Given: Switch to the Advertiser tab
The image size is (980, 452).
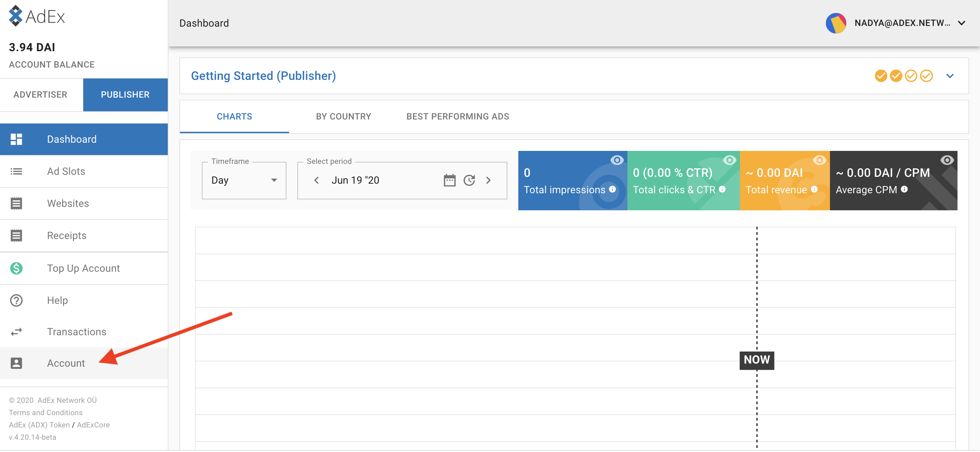Looking at the screenshot, I should [40, 95].
